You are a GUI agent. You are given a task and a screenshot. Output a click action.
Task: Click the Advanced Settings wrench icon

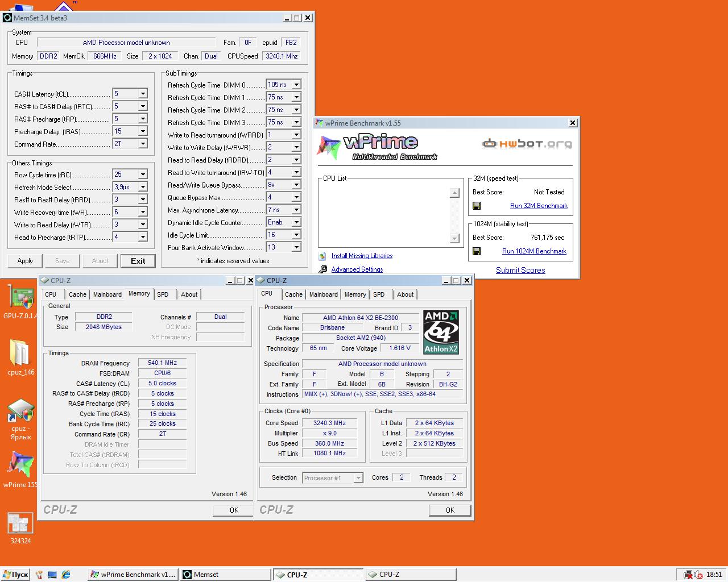(322, 269)
